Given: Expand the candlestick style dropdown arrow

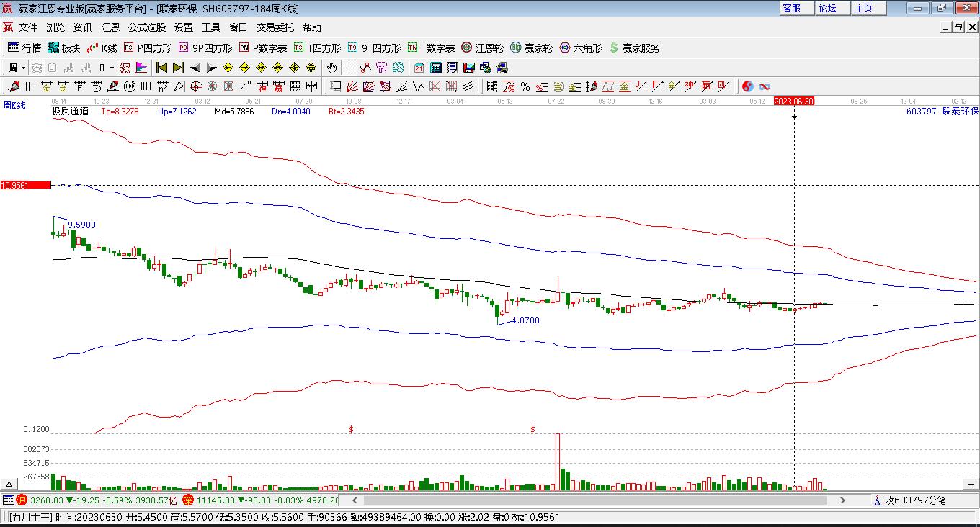Looking at the screenshot, I should coord(112,68).
